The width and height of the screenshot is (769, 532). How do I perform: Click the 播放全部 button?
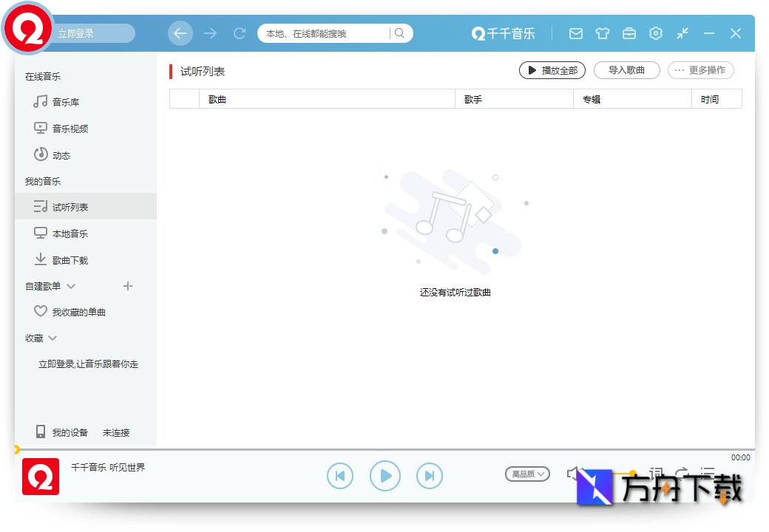(552, 70)
